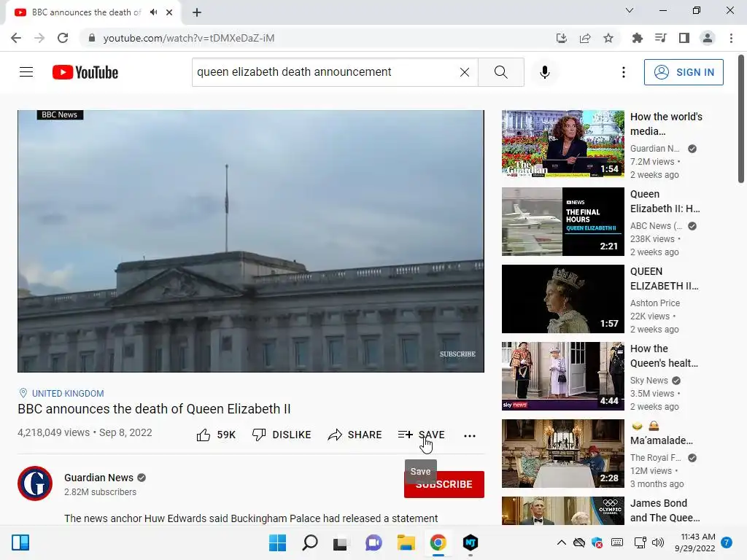The image size is (747, 560).
Task: Click the magnifying glass search button
Action: tap(500, 72)
